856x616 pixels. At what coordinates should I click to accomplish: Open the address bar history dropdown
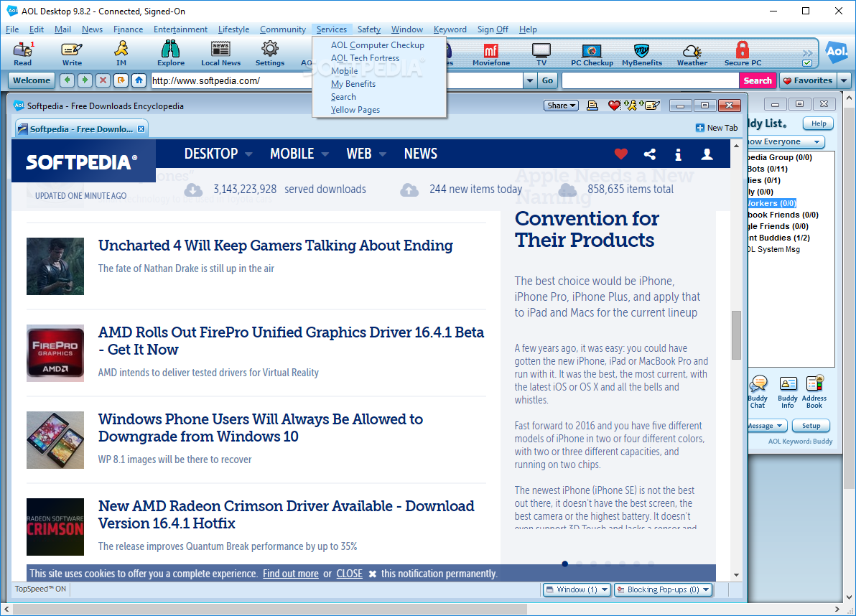pyautogui.click(x=529, y=80)
